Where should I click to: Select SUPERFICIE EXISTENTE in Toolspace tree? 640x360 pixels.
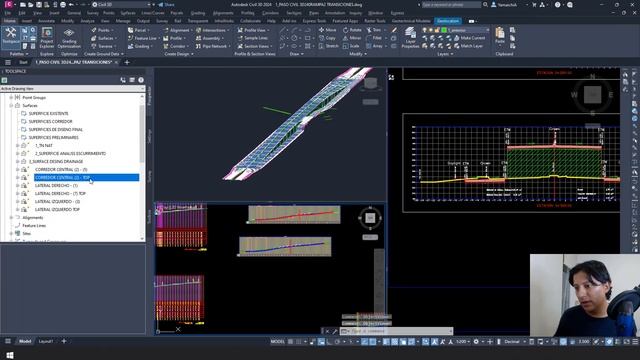coord(48,113)
